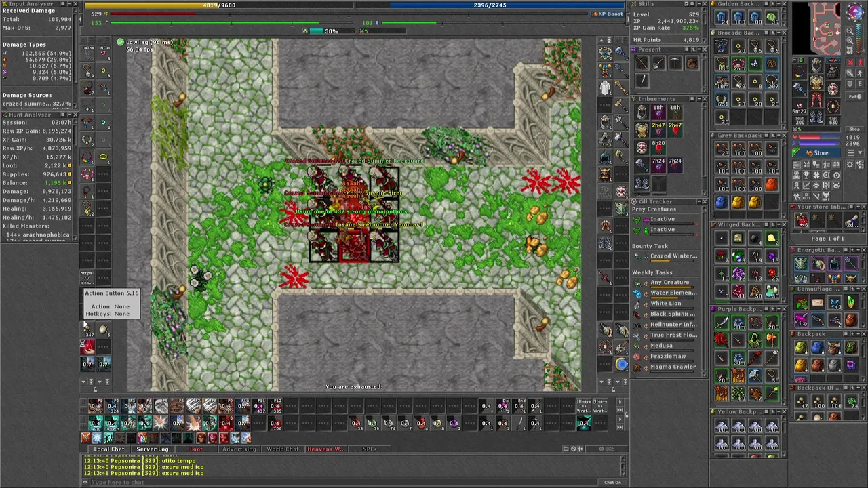Click the shovel in Present container
This screenshot has width=868, height=488.
[x=658, y=63]
